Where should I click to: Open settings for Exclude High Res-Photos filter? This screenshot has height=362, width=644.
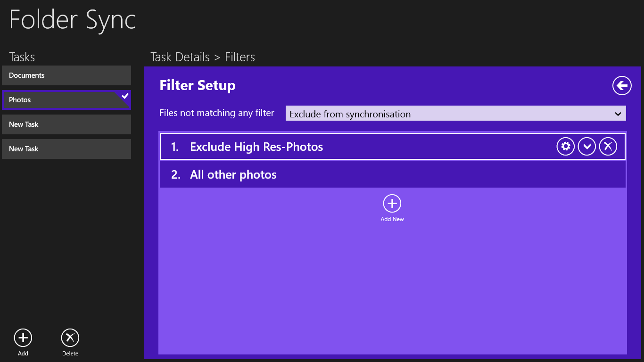(566, 147)
